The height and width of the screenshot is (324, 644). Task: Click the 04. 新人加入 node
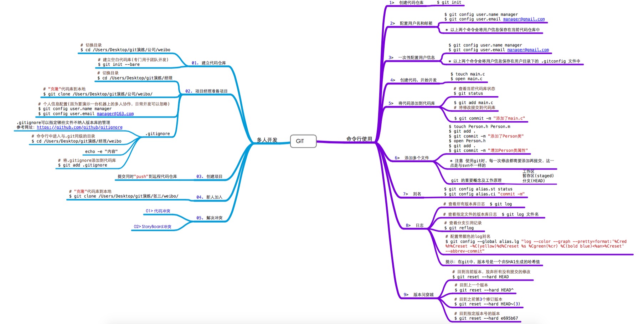(210, 197)
